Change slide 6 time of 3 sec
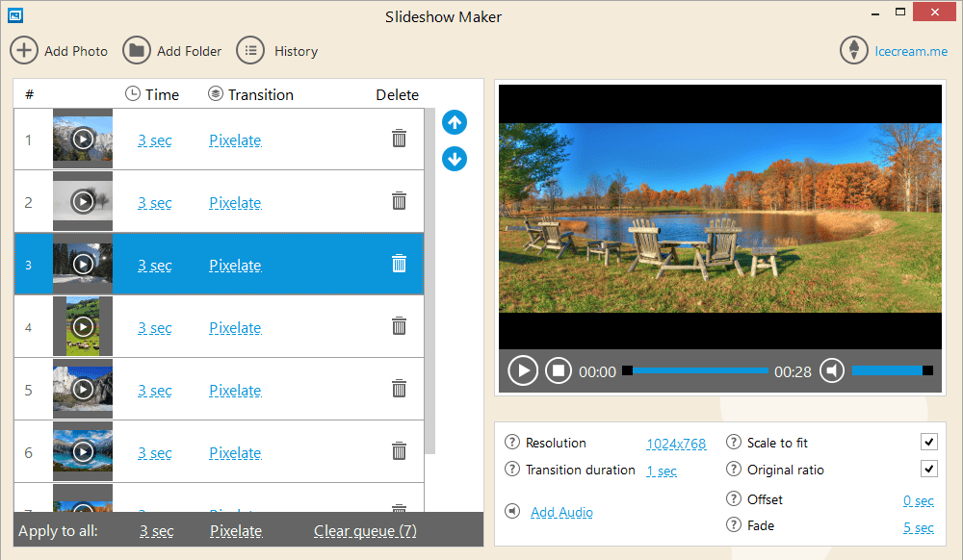Image resolution: width=963 pixels, height=560 pixels. click(155, 453)
